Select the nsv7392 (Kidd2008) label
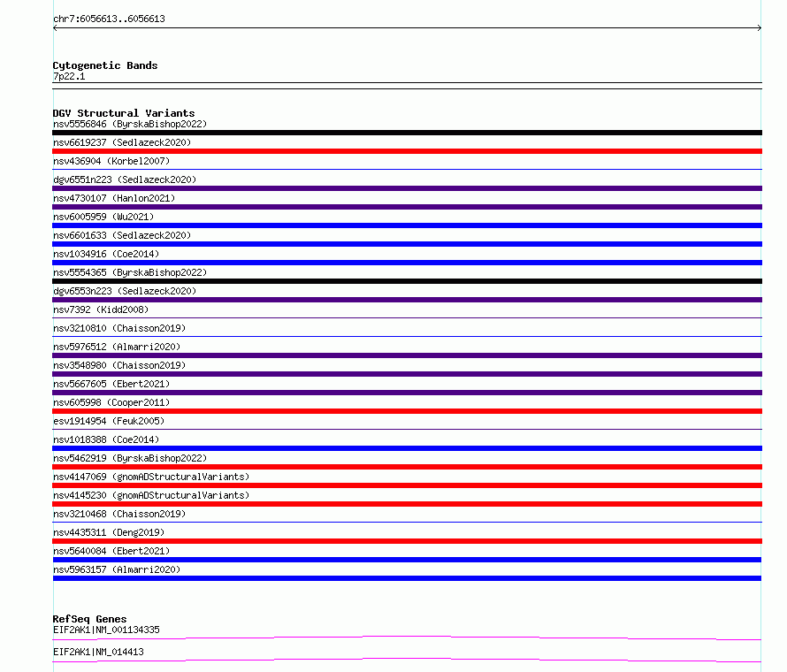 (101, 309)
